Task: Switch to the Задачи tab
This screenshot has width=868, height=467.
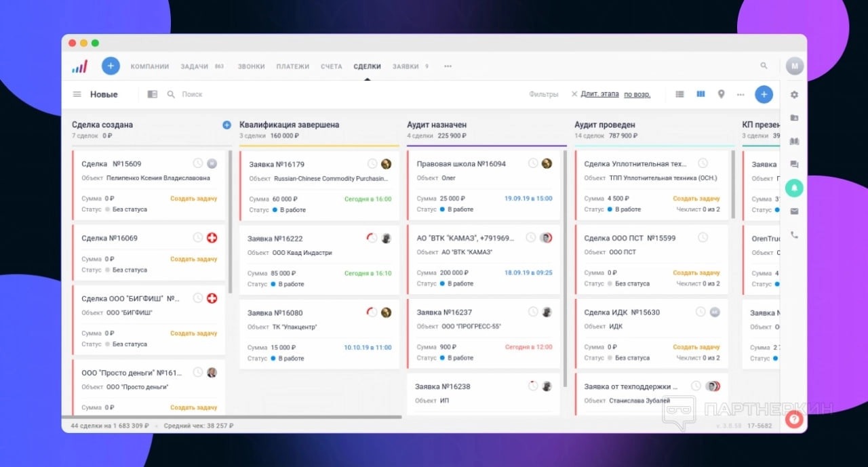Action: [194, 66]
